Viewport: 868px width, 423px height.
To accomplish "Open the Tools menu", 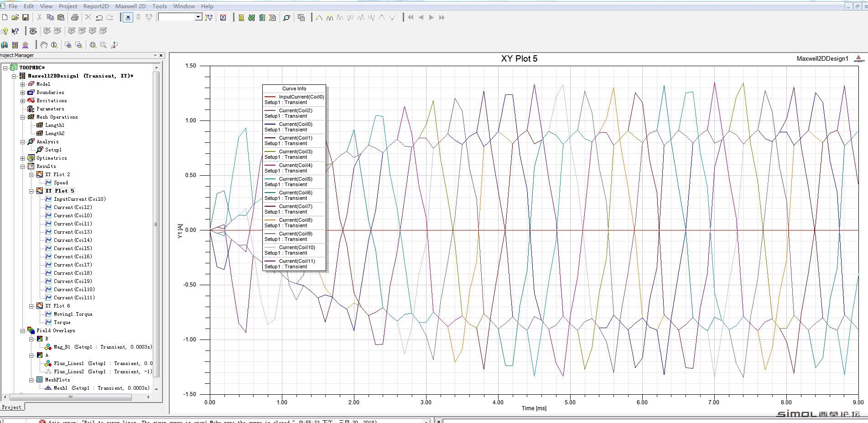I will (x=159, y=6).
